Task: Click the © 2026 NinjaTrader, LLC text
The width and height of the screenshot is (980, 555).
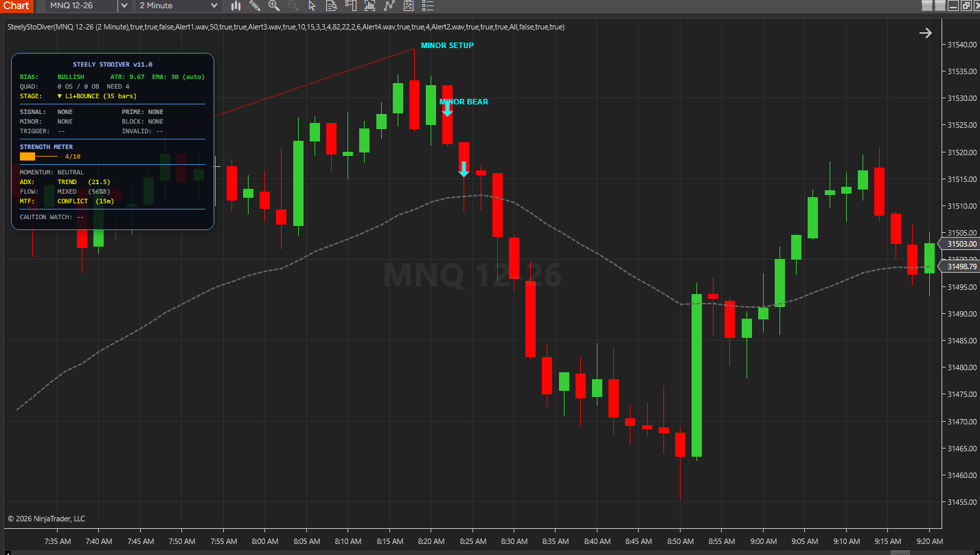Action: coord(46,519)
